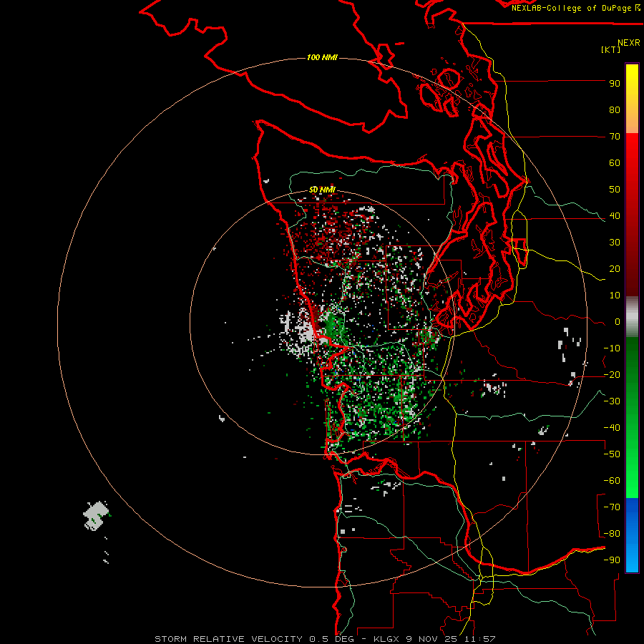This screenshot has height=644, width=644.
Task: Select the 100 NMI range ring label
Action: click(x=322, y=57)
